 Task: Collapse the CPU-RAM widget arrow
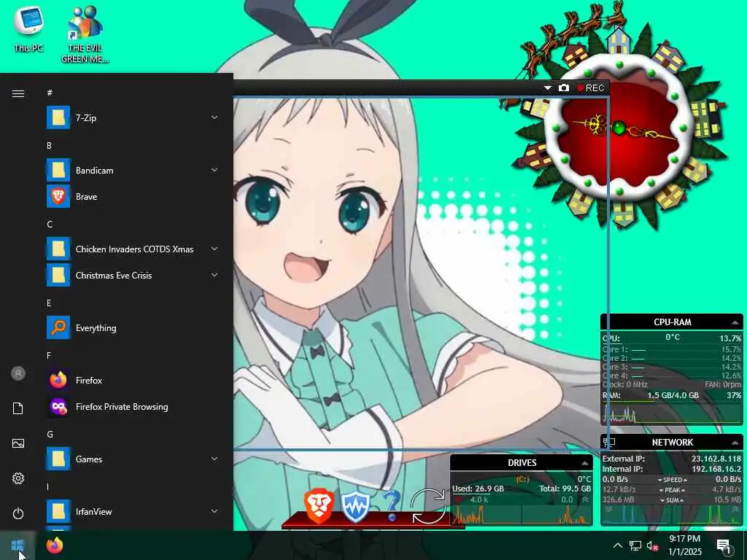(x=735, y=322)
